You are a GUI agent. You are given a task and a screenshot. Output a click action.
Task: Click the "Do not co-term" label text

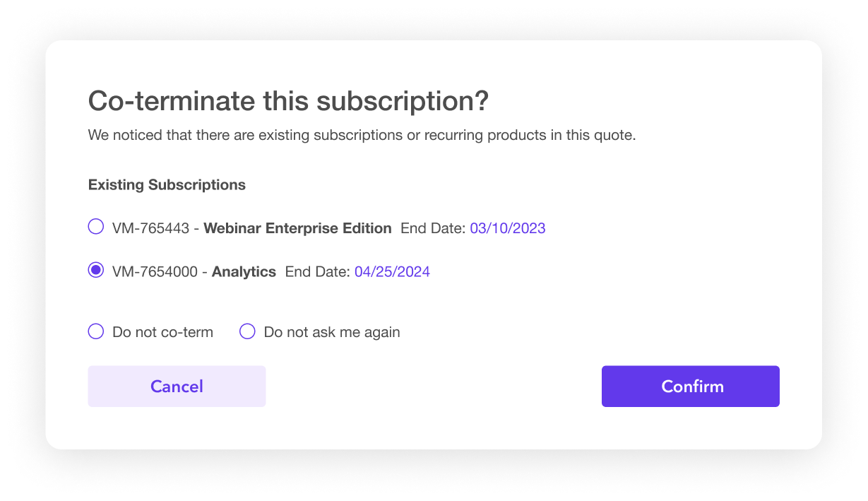[x=162, y=332]
